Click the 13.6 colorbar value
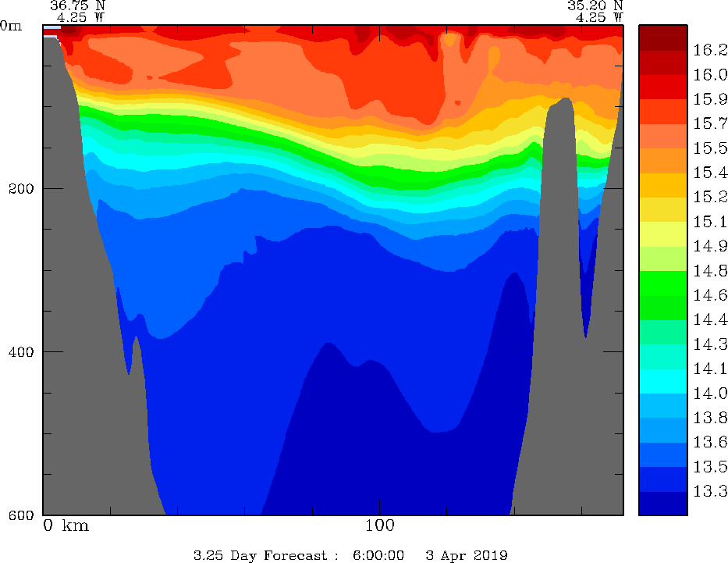 tap(710, 442)
